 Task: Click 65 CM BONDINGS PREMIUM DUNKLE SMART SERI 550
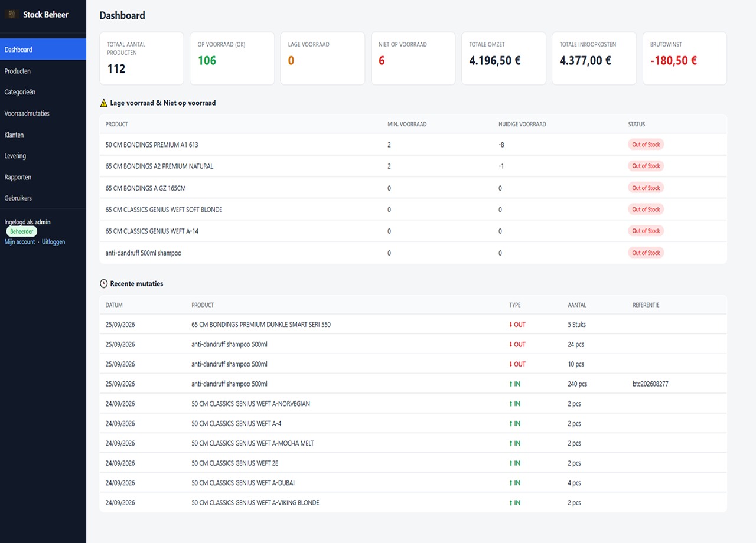point(261,325)
